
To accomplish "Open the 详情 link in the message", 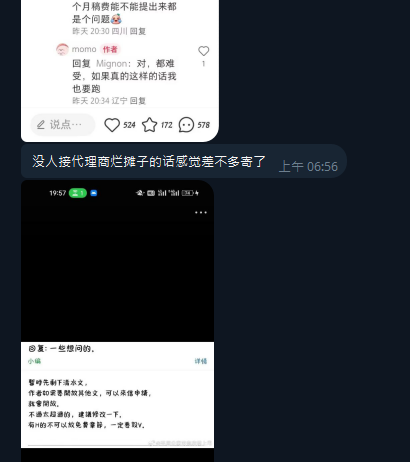I will pyautogui.click(x=201, y=361).
